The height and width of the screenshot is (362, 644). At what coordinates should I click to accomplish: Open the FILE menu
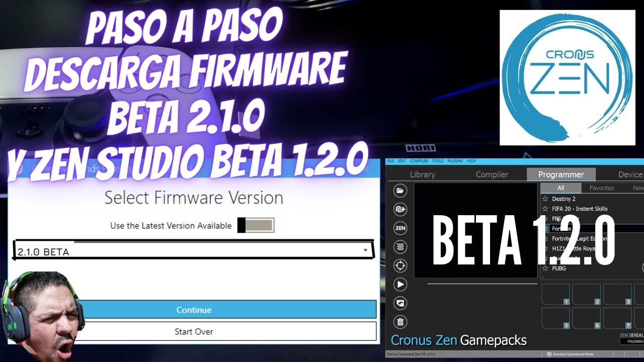point(390,161)
